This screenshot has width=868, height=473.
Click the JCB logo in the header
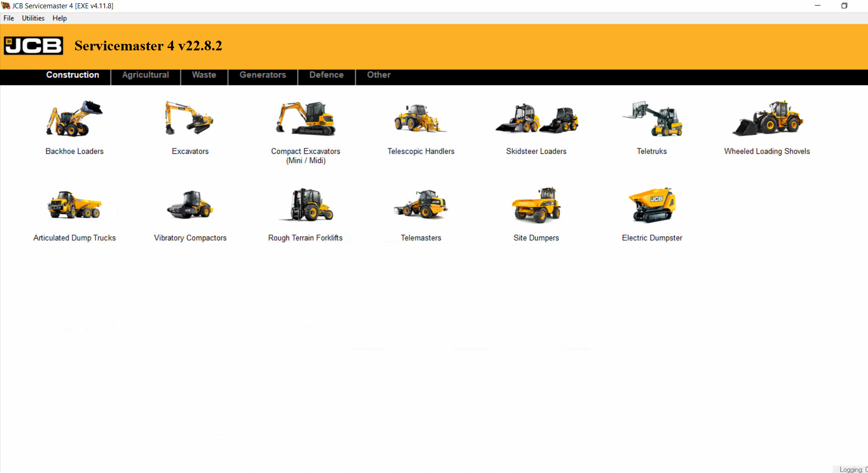click(33, 46)
